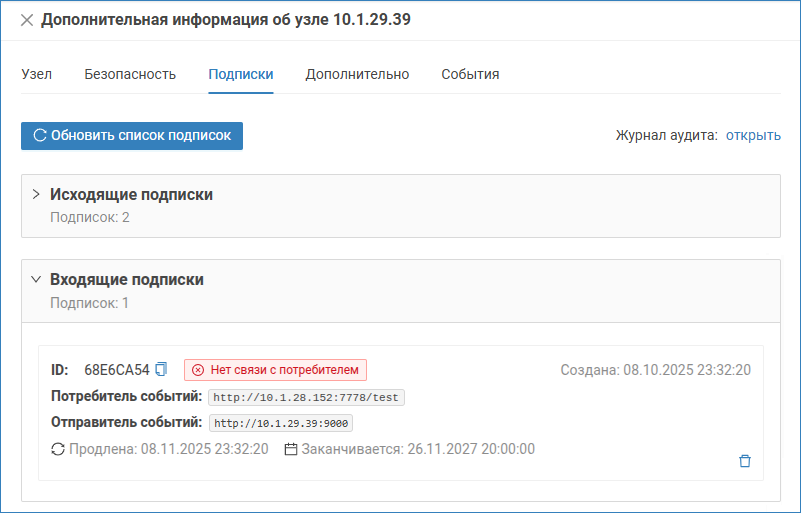The height and width of the screenshot is (513, 801).
Task: Open the audit log via the открыть link
Action: click(x=753, y=135)
